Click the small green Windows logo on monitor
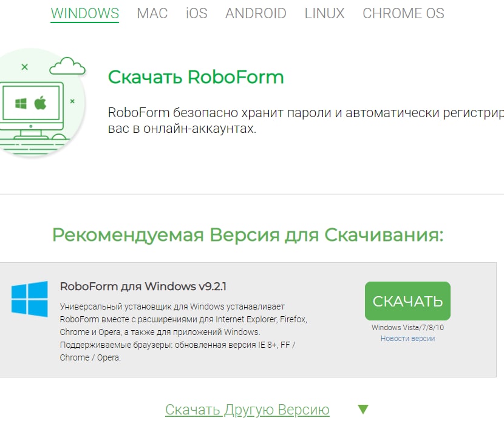Screen dimensions: 504x423 21,103
